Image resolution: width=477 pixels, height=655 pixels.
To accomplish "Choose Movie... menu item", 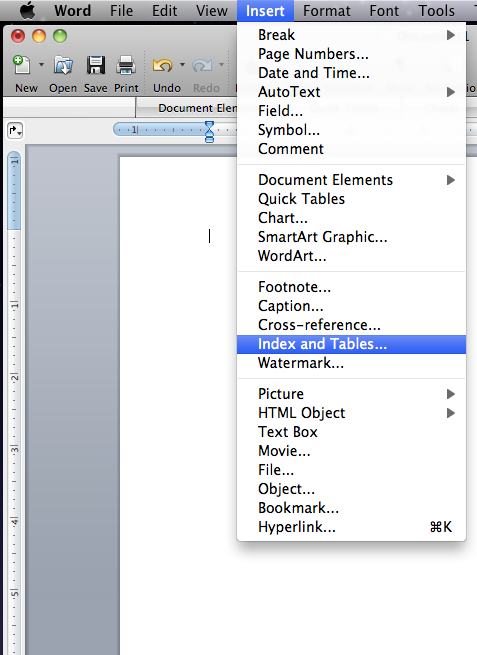I will (x=351, y=451).
